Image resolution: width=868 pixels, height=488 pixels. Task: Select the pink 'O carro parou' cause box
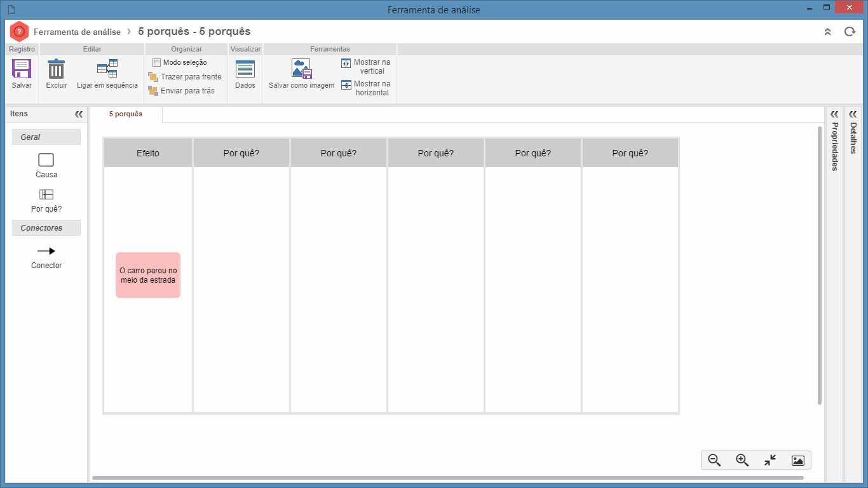[148, 275]
